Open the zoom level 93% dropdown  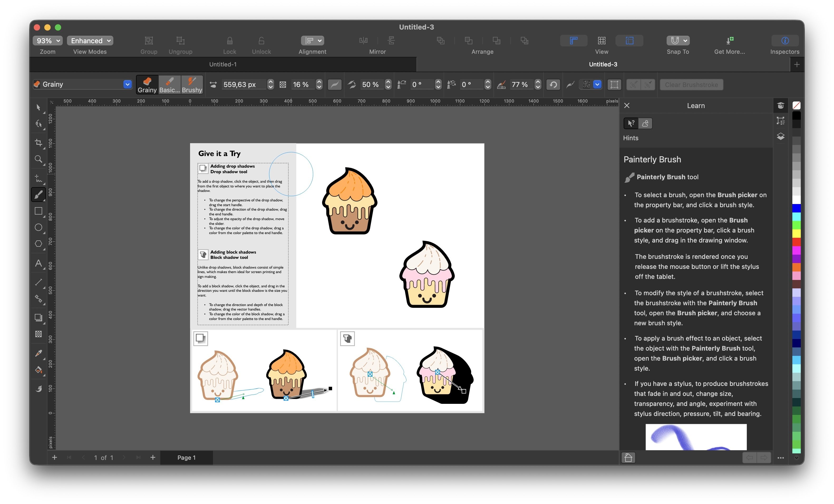tap(48, 41)
